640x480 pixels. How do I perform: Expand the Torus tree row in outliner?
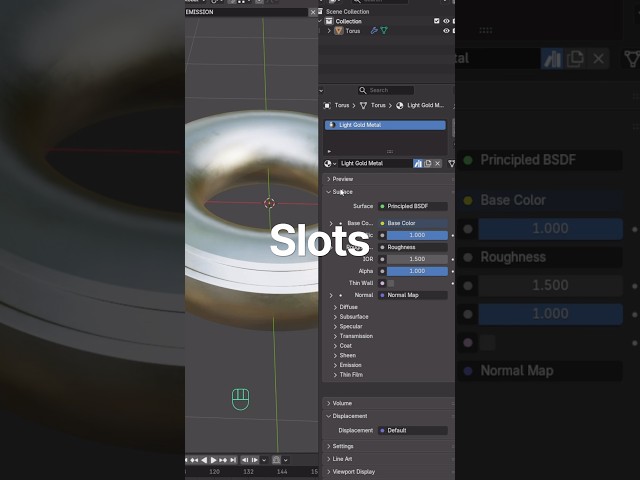[x=329, y=31]
